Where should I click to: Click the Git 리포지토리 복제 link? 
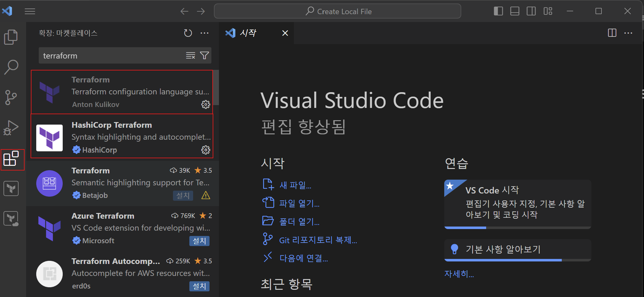[x=318, y=240]
